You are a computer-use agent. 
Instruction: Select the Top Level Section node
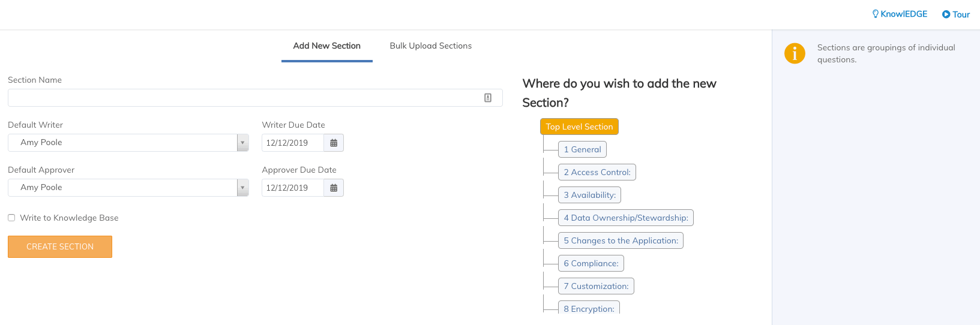579,127
